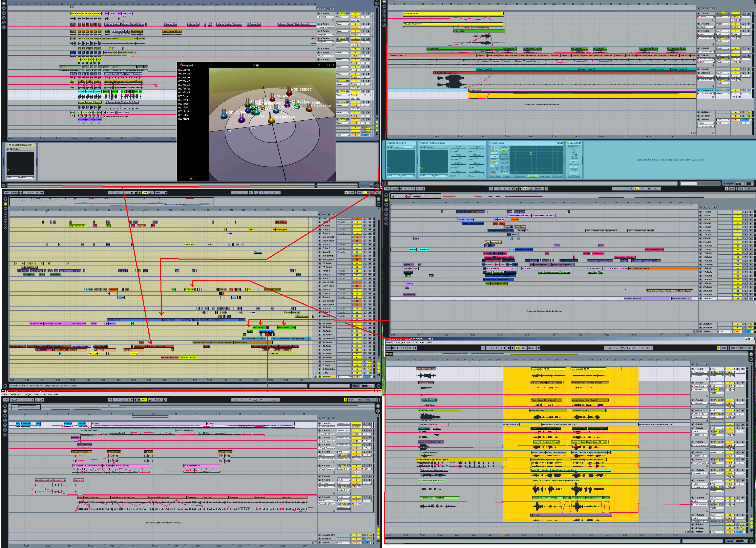Click Stop in the middle-left Live window transport
This screenshot has width=756, height=548.
tap(136, 193)
